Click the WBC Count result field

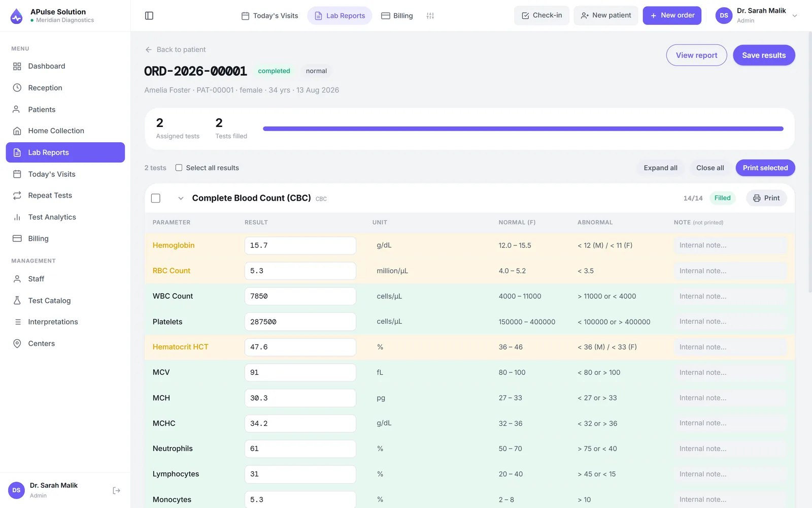point(300,296)
